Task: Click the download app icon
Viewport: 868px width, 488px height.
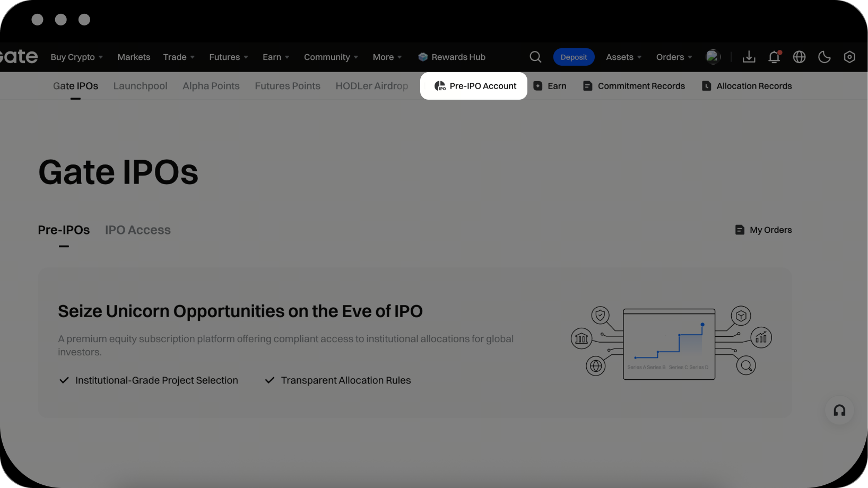Action: coord(749,57)
